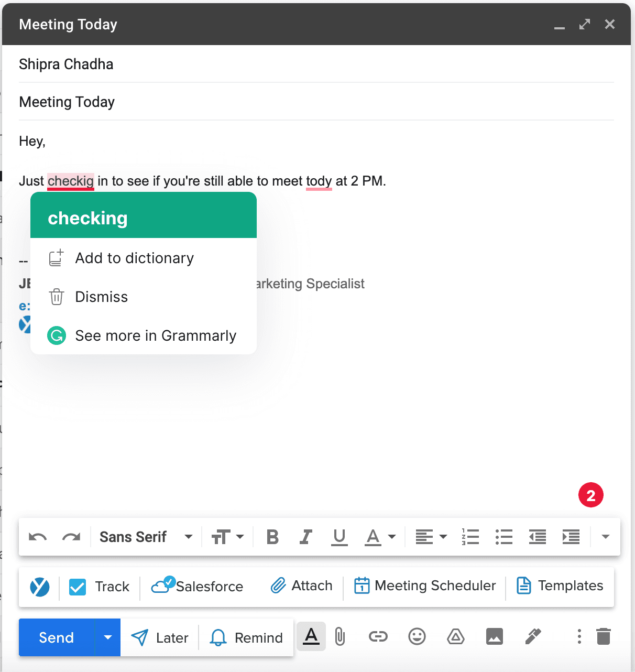
Task: Click the red notification badge showing 2
Action: click(590, 494)
